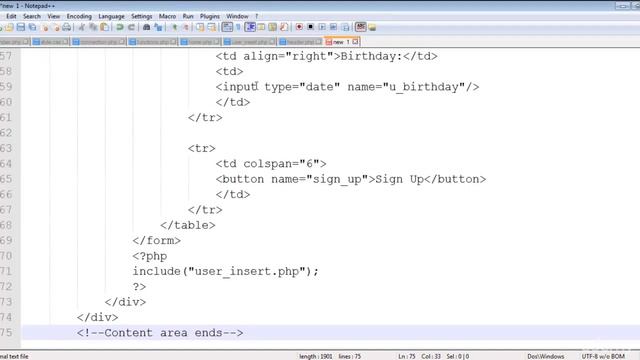Screen dimensions: 640x360
Task: Open the Edit menu
Action: [11, 16]
